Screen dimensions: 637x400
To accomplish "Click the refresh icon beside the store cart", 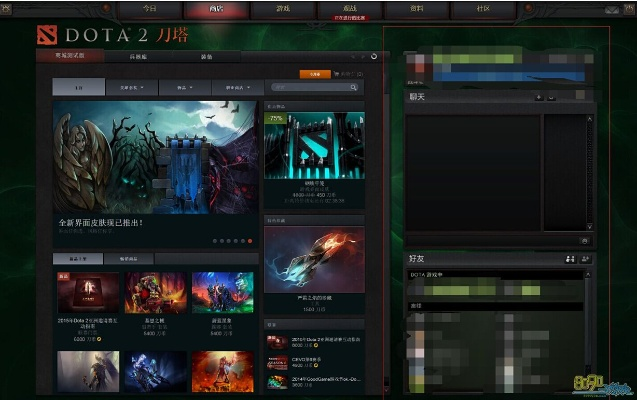I will click(373, 56).
